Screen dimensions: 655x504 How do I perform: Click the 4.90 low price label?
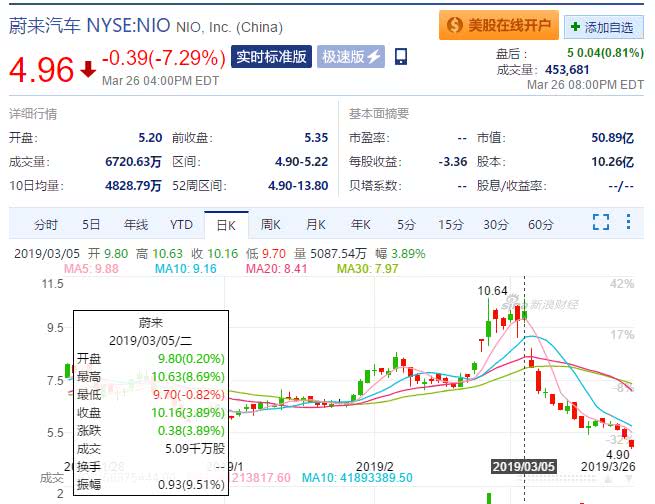tap(617, 454)
